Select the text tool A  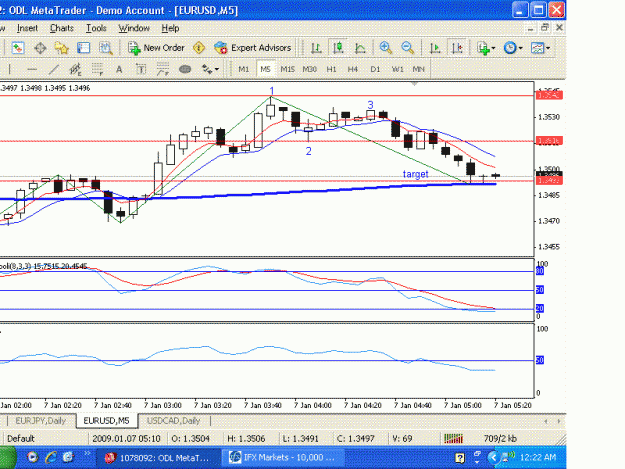[119, 69]
